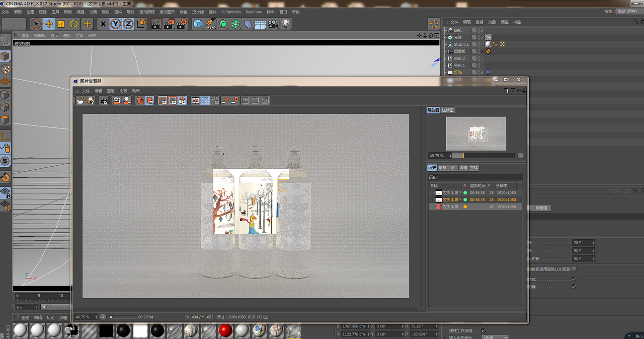The height and width of the screenshot is (339, 644).
Task: Expand the 空白.1 null object
Action: click(445, 65)
